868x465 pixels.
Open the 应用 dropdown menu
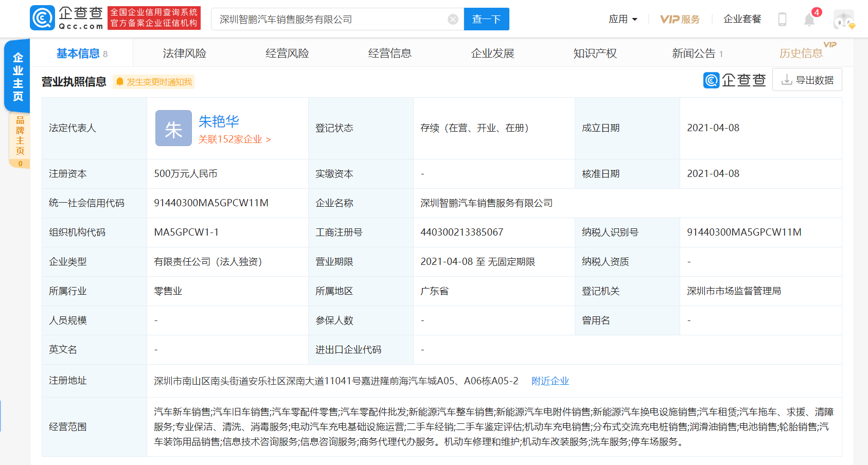coord(623,19)
